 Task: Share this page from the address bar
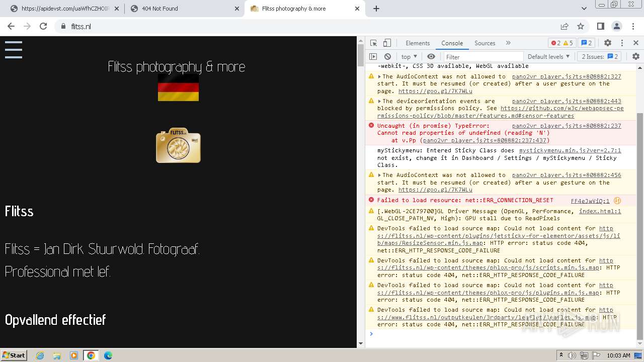point(565,27)
